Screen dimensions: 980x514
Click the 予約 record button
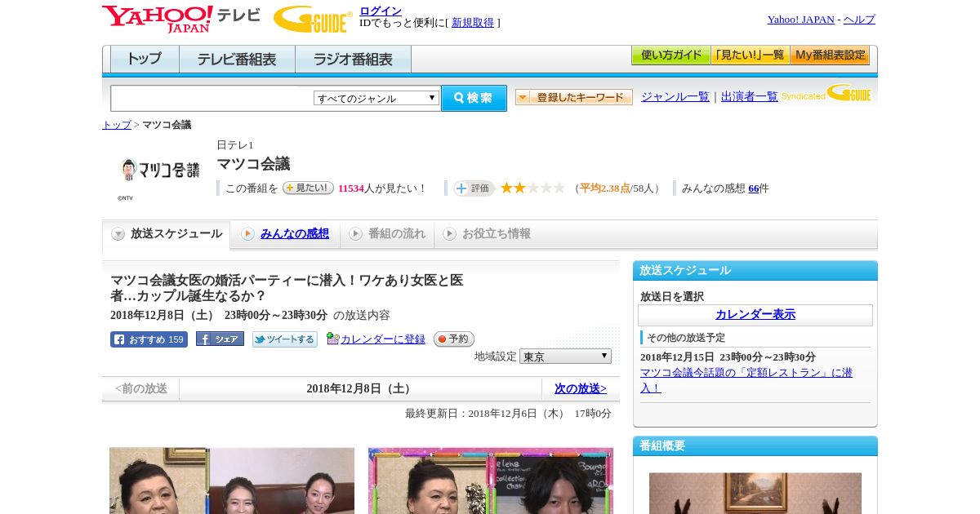pos(453,339)
